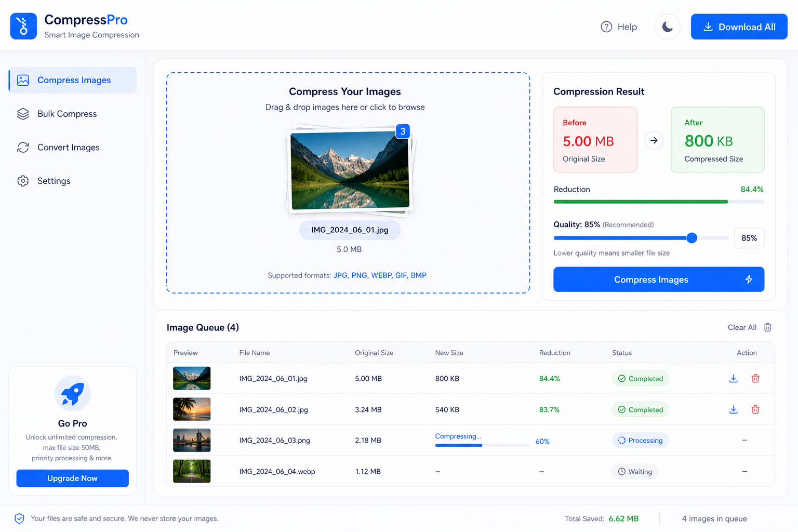This screenshot has height=532, width=798.
Task: Open the IMG_2024_06_02.jpg sunset thumbnail
Action: click(192, 409)
